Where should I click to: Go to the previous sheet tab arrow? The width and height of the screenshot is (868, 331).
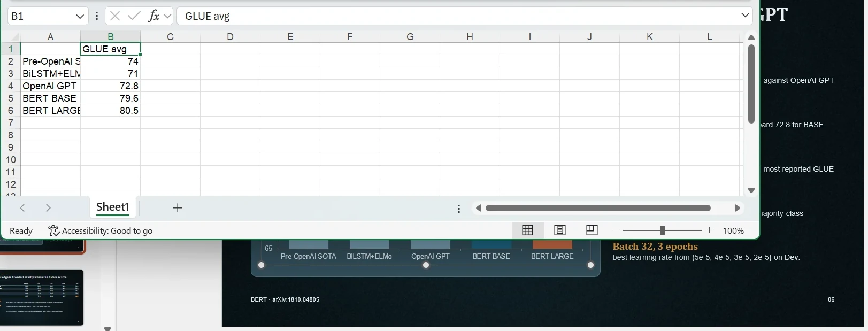point(22,208)
